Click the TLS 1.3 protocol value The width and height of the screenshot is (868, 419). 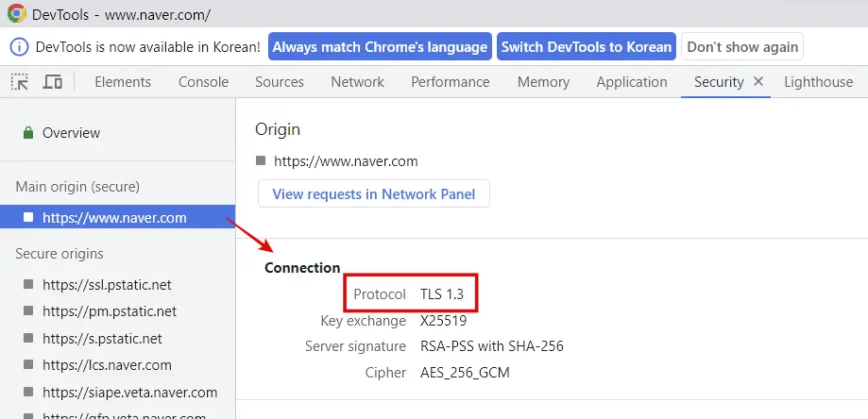click(x=442, y=294)
